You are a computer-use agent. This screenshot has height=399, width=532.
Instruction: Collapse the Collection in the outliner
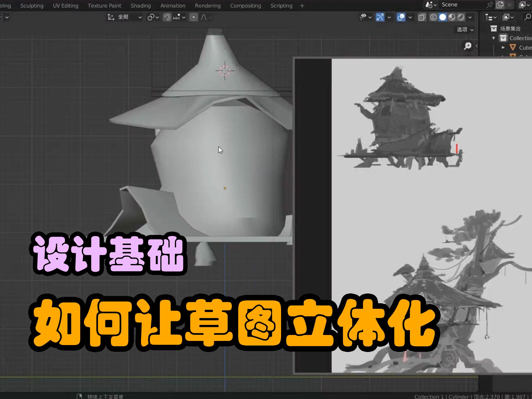(494, 38)
